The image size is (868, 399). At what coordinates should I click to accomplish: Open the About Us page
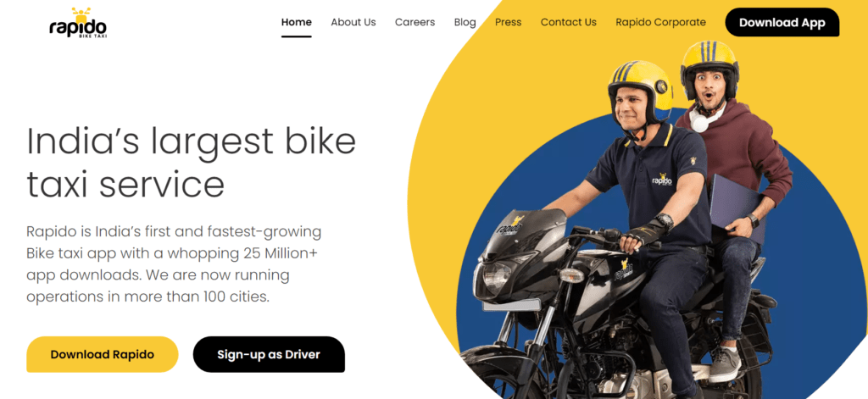coord(353,22)
